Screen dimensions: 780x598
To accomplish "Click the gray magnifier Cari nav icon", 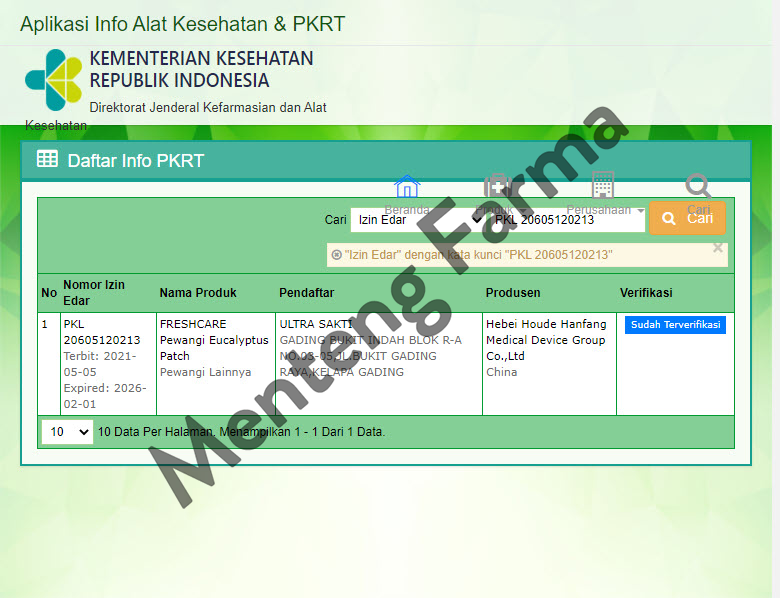I will click(x=697, y=186).
